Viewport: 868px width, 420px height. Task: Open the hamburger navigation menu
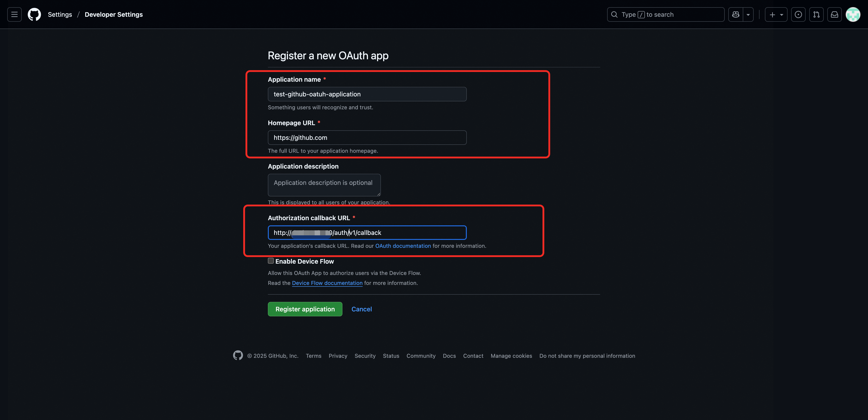(14, 14)
